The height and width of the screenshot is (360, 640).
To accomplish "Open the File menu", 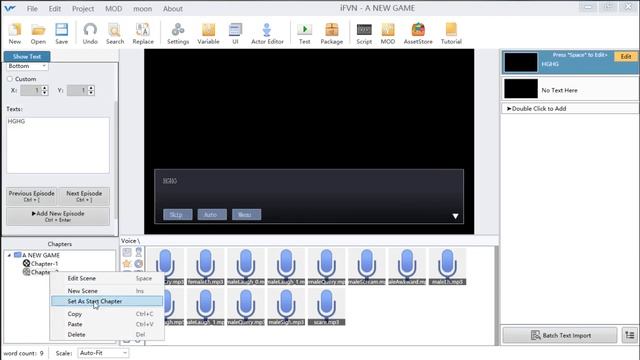I will pos(32,9).
